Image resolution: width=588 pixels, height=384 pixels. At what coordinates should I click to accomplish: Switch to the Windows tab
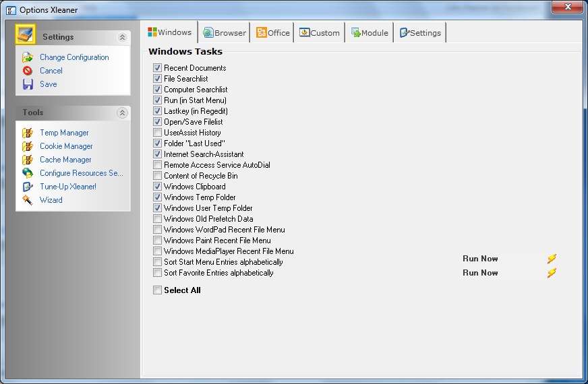170,32
